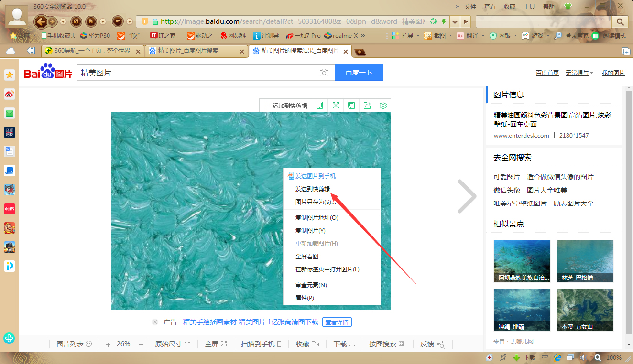Click the save image floppy icon

coord(351,105)
